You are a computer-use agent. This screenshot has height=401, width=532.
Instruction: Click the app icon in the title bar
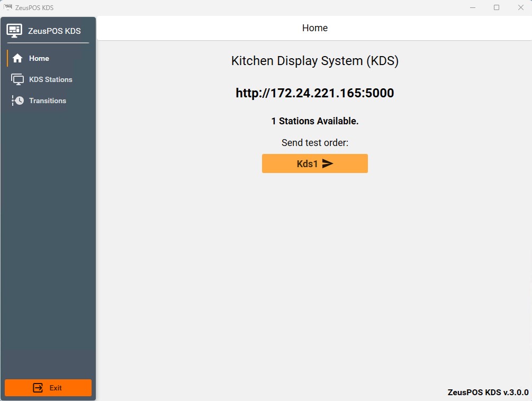[x=8, y=7]
